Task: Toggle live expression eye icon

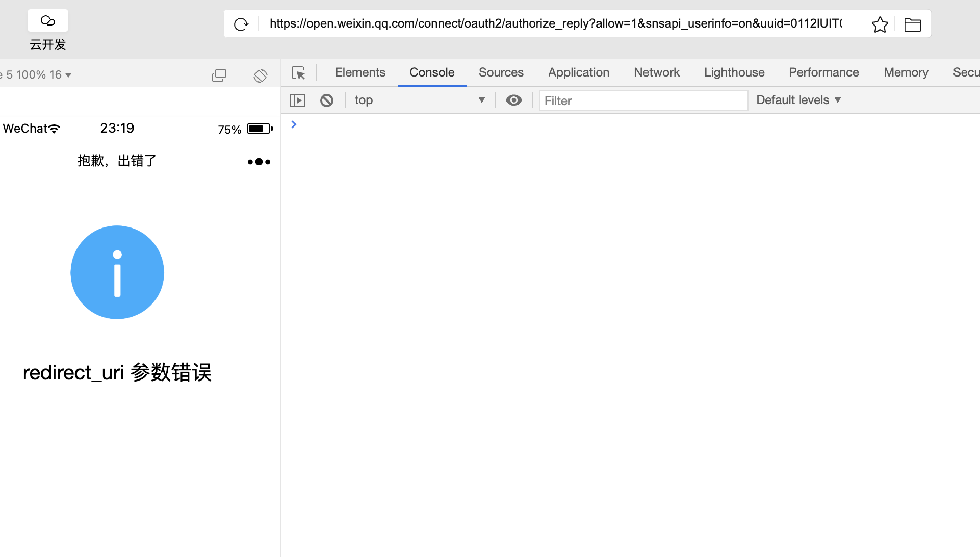Action: pyautogui.click(x=513, y=100)
